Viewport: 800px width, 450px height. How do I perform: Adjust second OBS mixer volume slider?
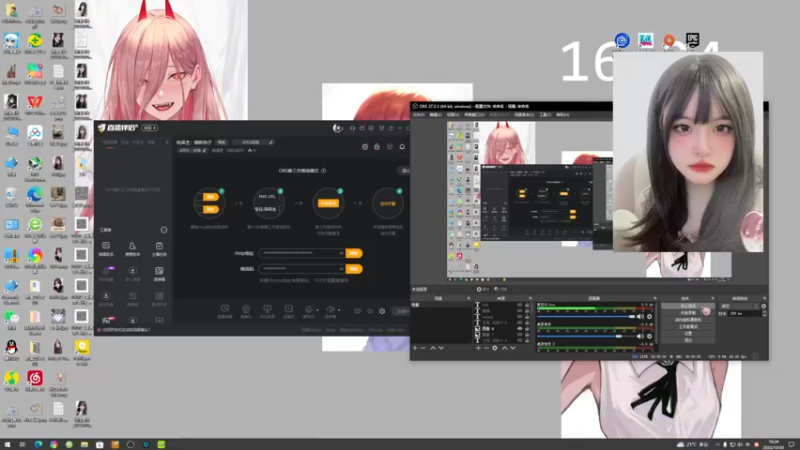pyautogui.click(x=586, y=336)
